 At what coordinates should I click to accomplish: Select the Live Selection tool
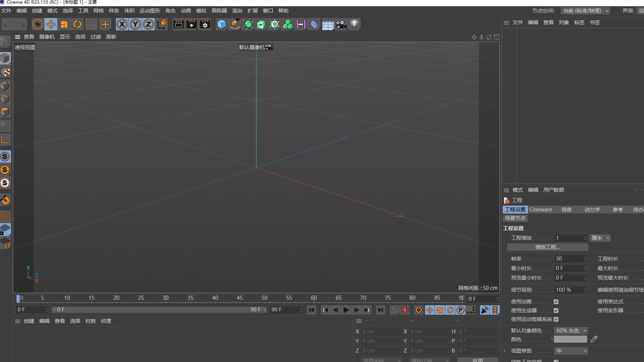coord(38,24)
